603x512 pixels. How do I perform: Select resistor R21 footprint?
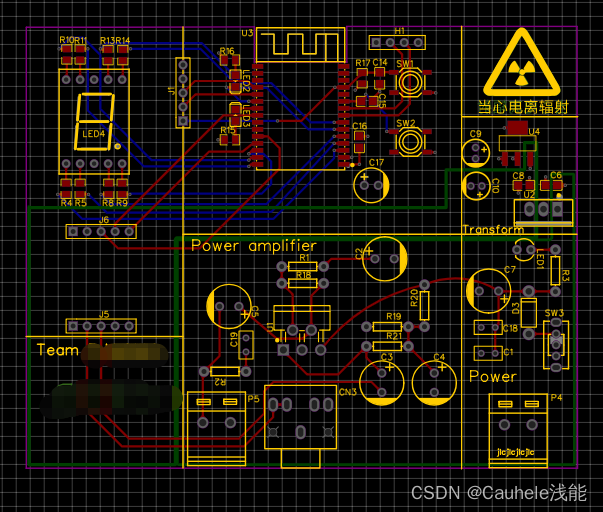[387, 346]
